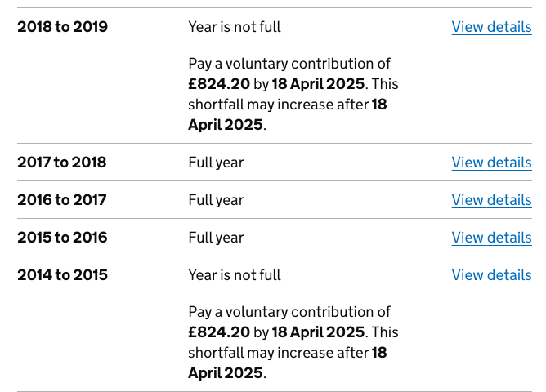The height and width of the screenshot is (392, 546).
Task: Select the 2018 to 2019 year heading
Action: click(x=63, y=27)
